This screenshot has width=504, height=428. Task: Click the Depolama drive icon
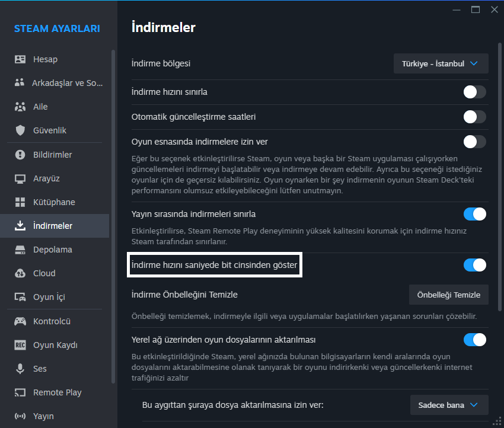[20, 250]
